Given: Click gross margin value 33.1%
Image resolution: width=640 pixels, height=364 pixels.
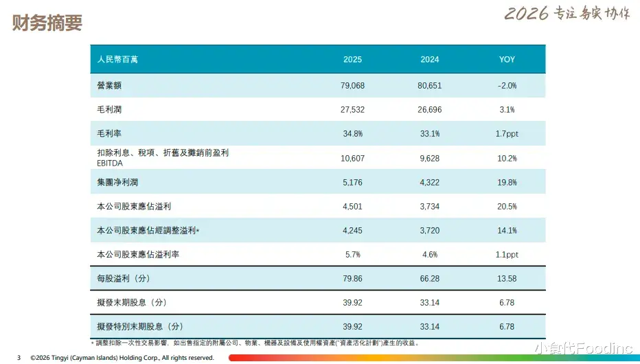Looking at the screenshot, I should pos(430,134).
